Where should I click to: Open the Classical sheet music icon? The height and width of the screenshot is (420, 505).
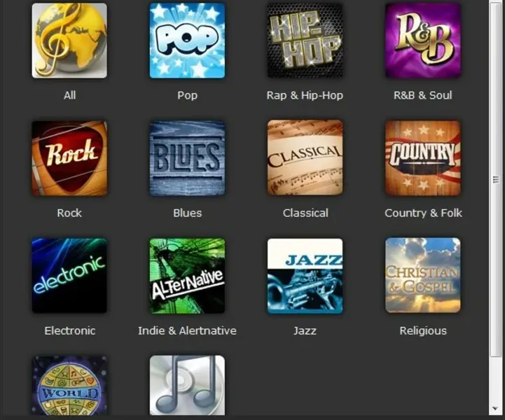coord(305,157)
